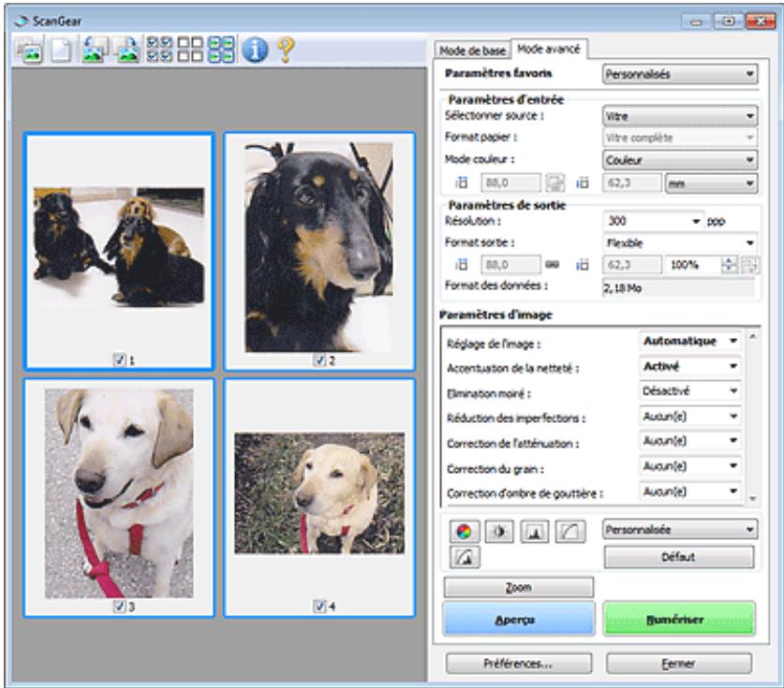The width and height of the screenshot is (784, 688).
Task: Click the output width icon in Paramètres de sortie
Action: coord(462,265)
